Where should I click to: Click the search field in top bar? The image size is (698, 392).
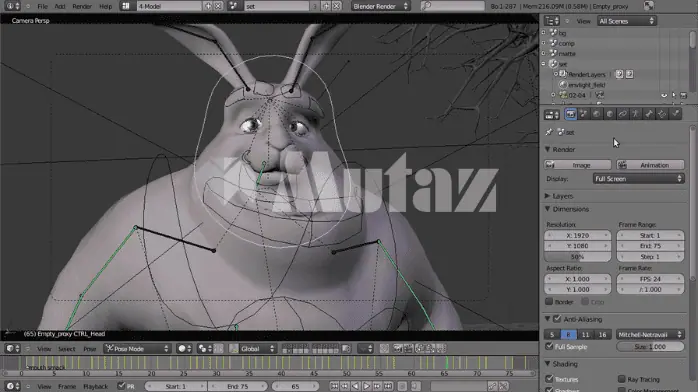coord(453,6)
